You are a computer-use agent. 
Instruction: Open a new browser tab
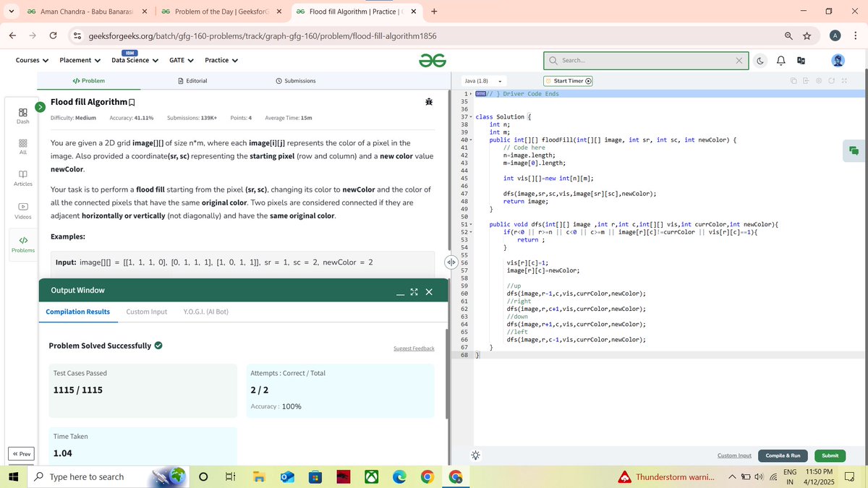point(434,12)
